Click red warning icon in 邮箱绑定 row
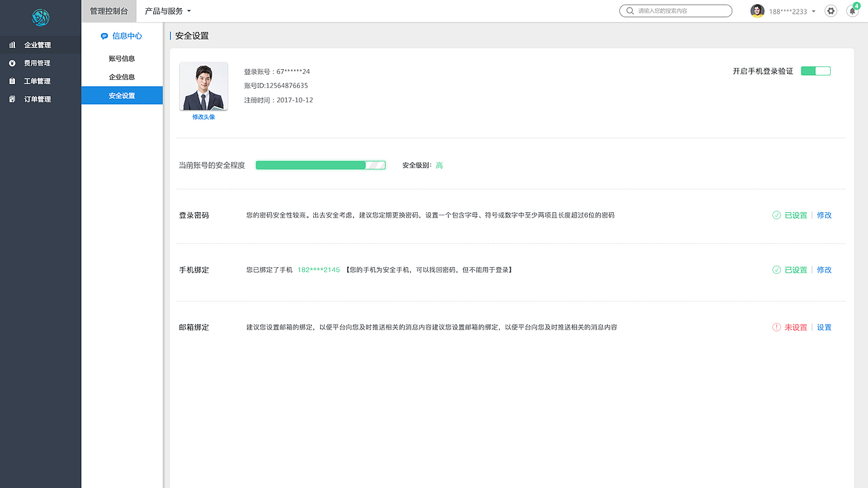Viewport: 868px width, 488px height. (x=776, y=327)
